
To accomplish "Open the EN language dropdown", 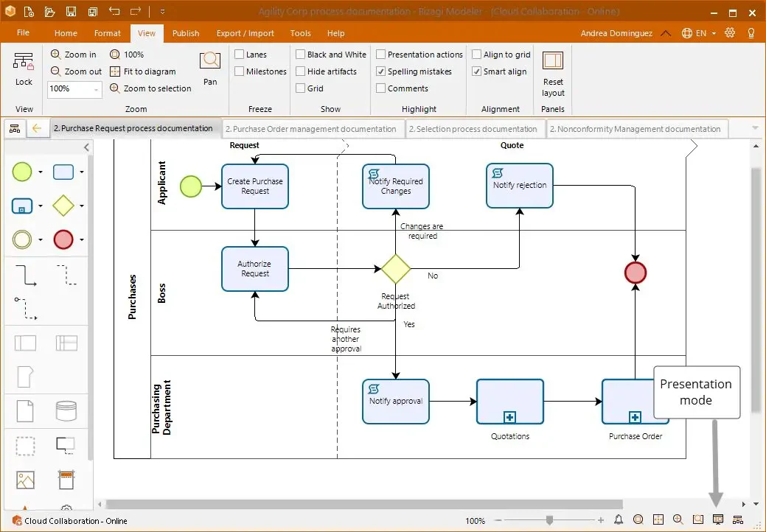I will pos(699,33).
